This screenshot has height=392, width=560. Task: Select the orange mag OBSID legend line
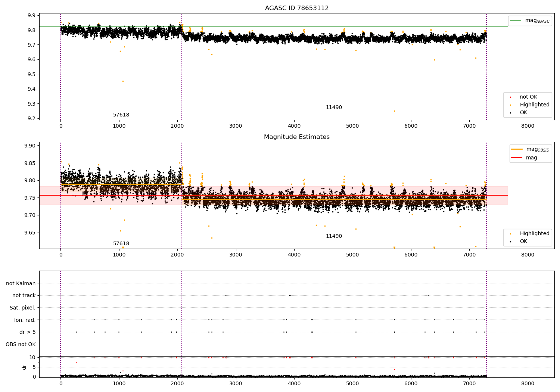click(517, 149)
